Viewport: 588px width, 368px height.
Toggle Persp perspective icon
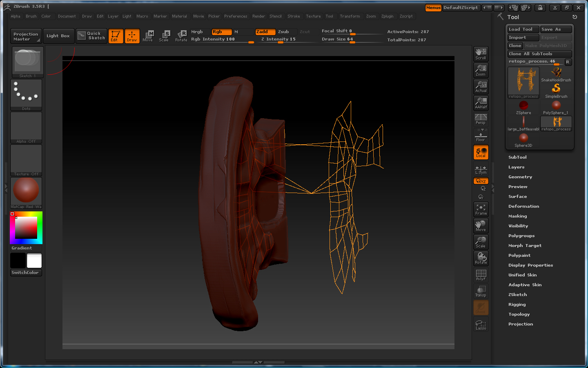(481, 119)
